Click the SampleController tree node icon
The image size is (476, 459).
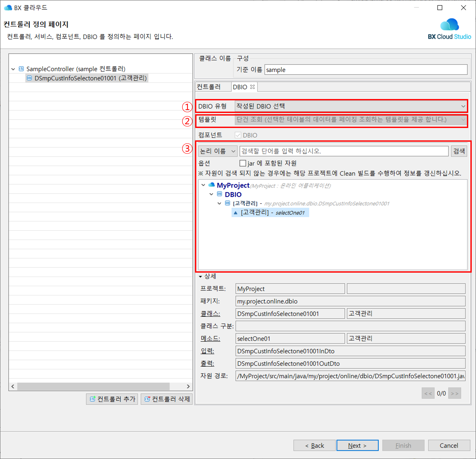click(21, 69)
